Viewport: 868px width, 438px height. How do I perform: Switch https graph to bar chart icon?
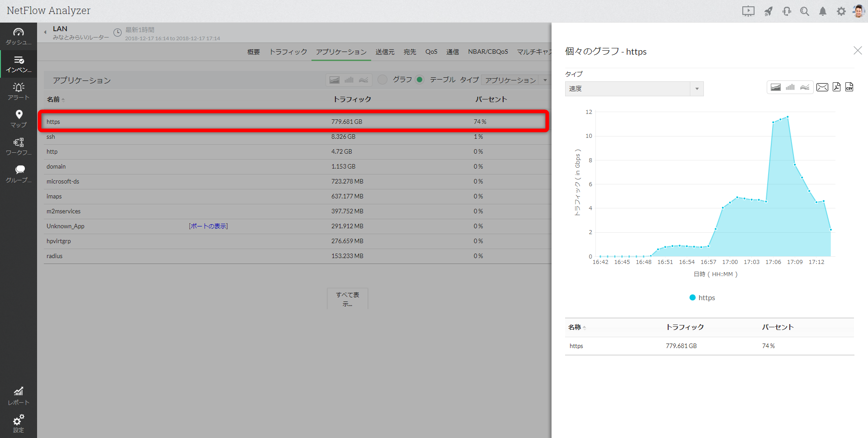(790, 87)
